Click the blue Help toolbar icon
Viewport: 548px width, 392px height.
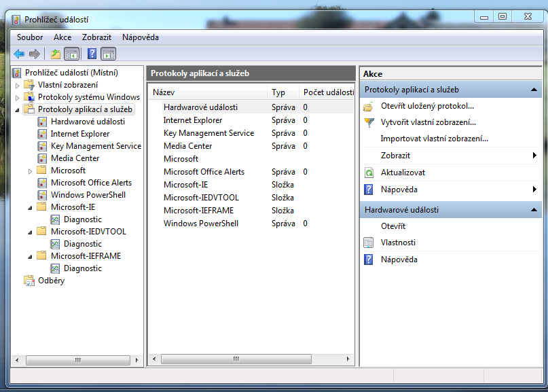point(92,54)
